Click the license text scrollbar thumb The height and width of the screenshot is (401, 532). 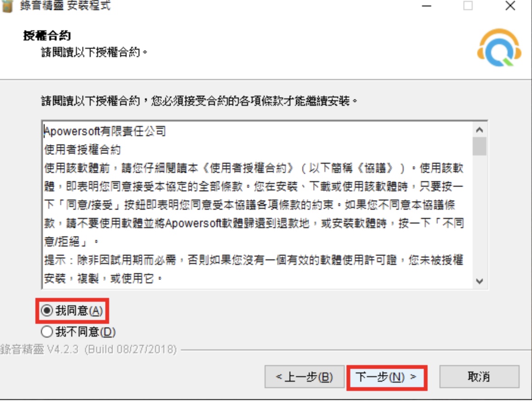480,146
